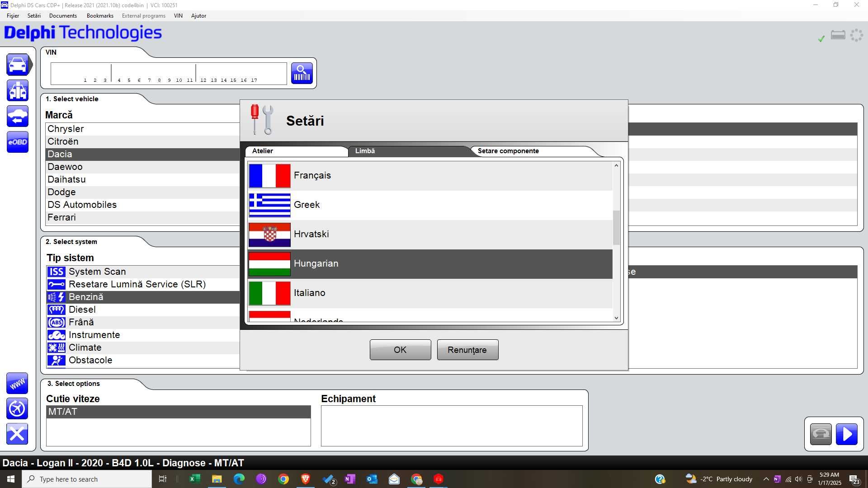Viewport: 868px width, 488px height.
Task: Click language list scroll down arrow
Action: 616,318
